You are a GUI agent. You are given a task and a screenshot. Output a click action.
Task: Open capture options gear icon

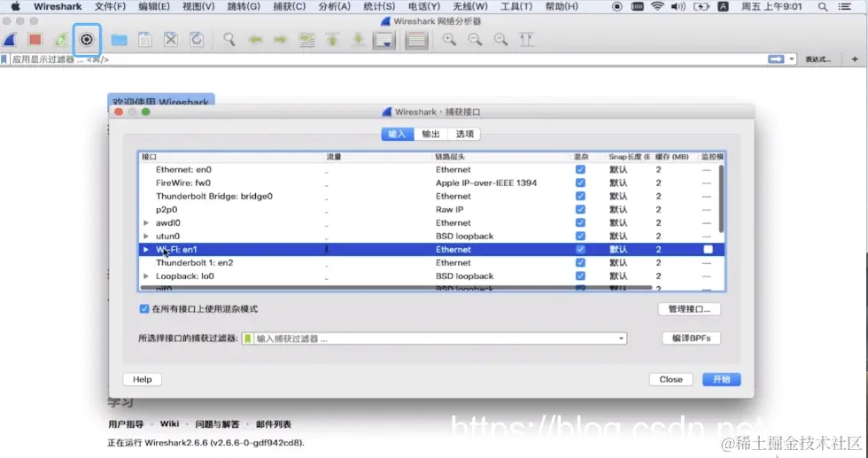point(87,39)
